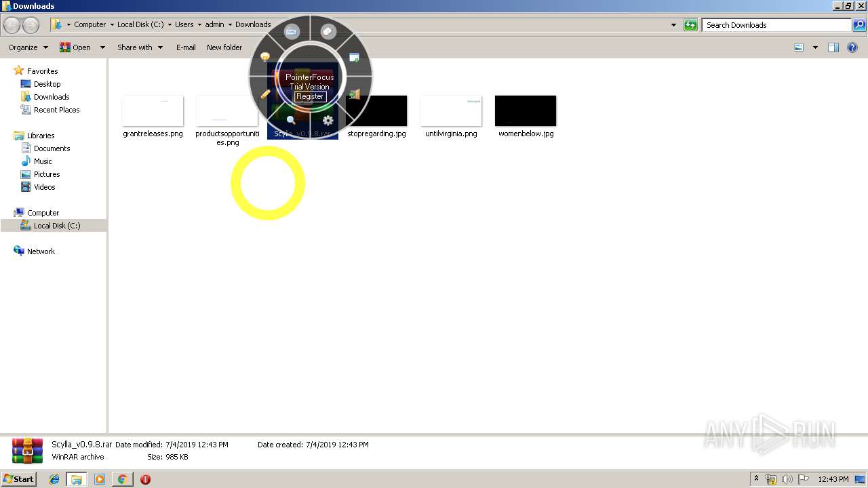868x488 pixels.
Task: Click the window screen icon in PointerFocus wheel
Action: (354, 58)
